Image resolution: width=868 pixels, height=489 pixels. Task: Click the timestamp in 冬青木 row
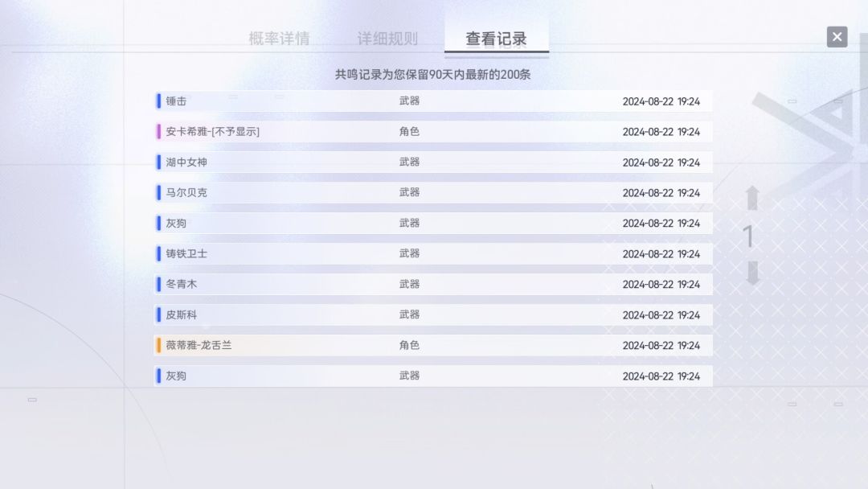pos(661,285)
